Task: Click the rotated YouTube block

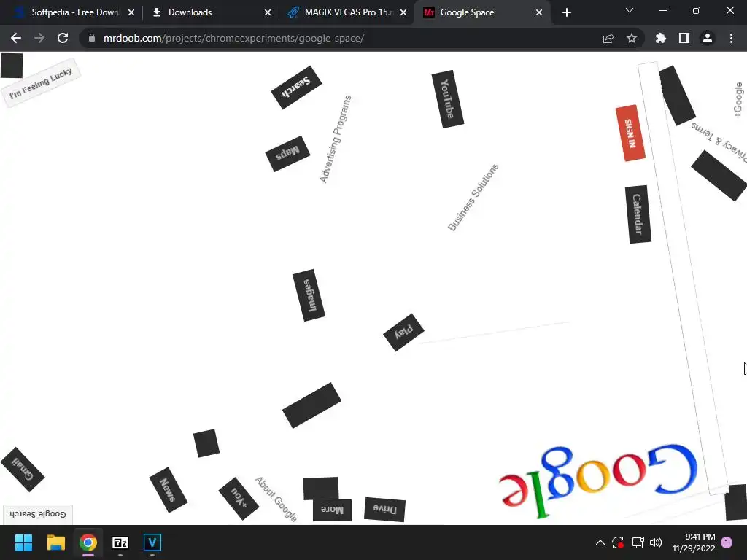Action: [447, 99]
